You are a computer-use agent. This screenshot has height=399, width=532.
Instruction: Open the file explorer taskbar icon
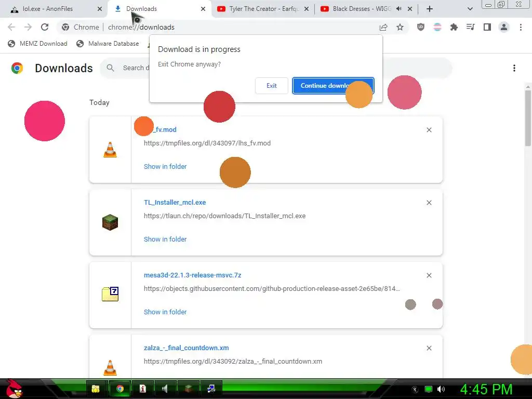click(x=96, y=389)
